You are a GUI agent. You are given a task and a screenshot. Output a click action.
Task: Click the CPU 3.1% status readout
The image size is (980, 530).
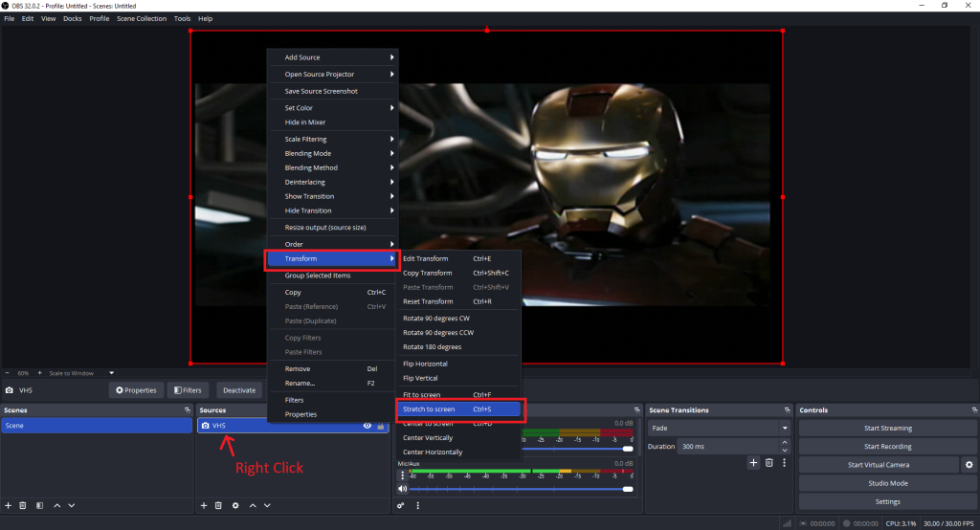tap(901, 523)
